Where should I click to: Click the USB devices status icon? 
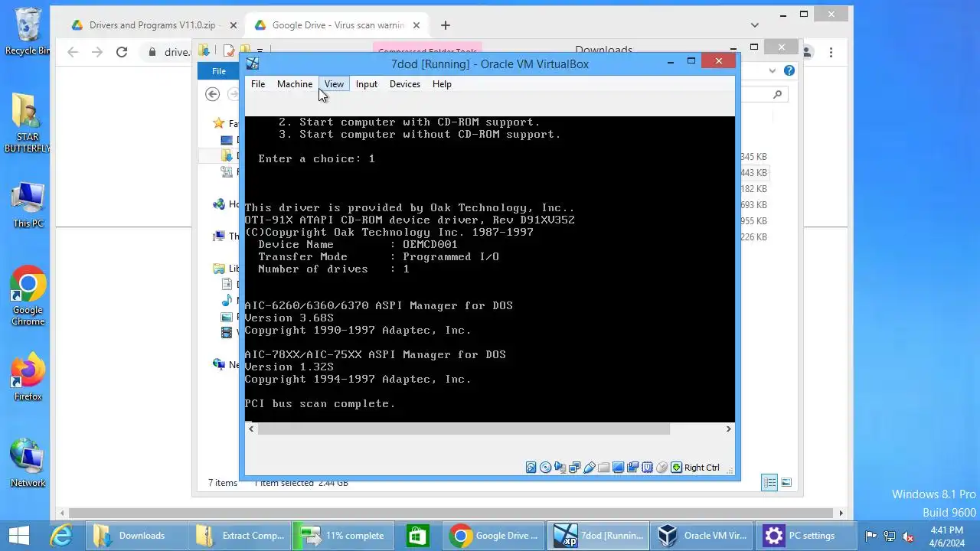[x=589, y=468]
